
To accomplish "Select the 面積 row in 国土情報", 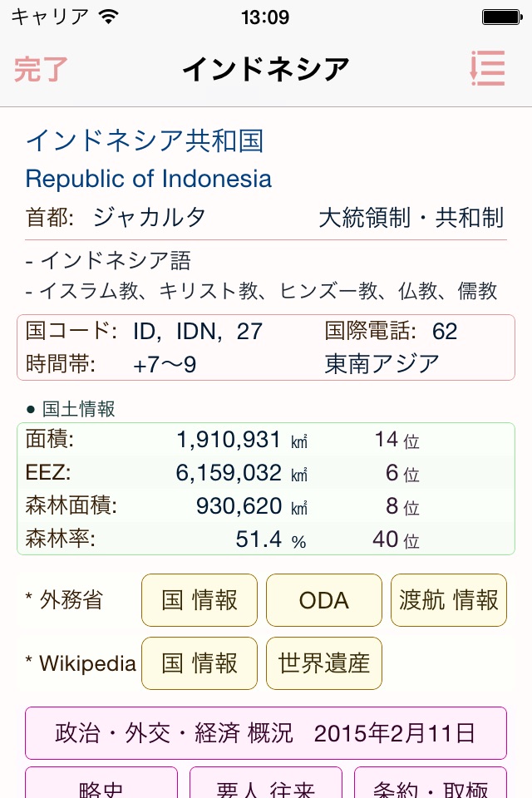I will pyautogui.click(x=266, y=440).
